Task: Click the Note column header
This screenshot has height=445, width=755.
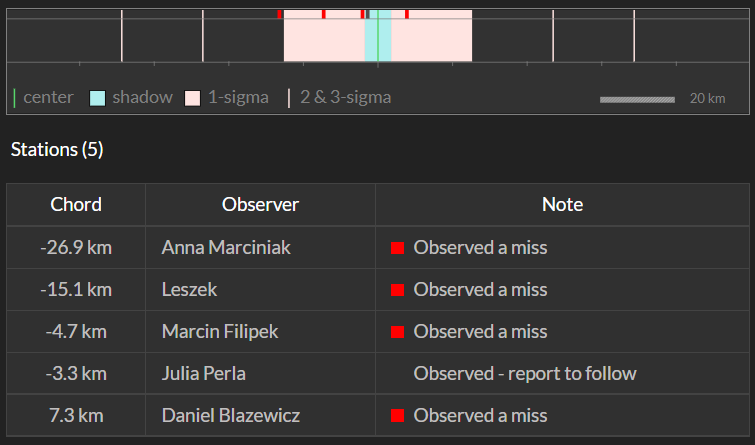Action: (x=562, y=205)
